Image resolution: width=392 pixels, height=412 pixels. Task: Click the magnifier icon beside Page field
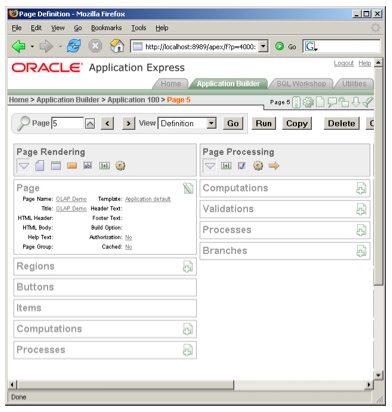pos(24,123)
